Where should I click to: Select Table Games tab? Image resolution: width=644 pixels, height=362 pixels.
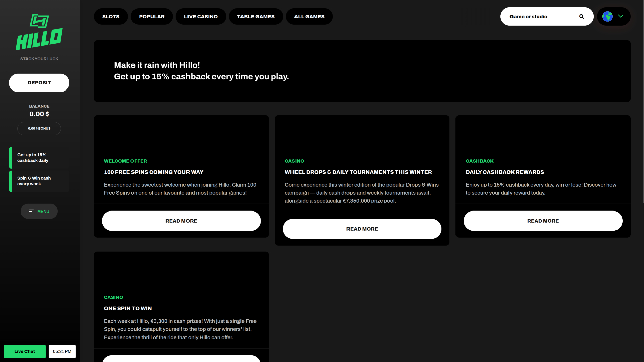click(x=256, y=17)
